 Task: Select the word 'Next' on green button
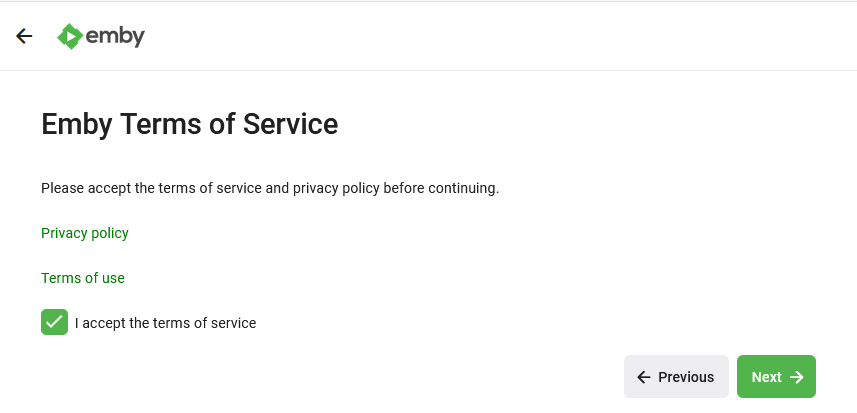click(766, 377)
